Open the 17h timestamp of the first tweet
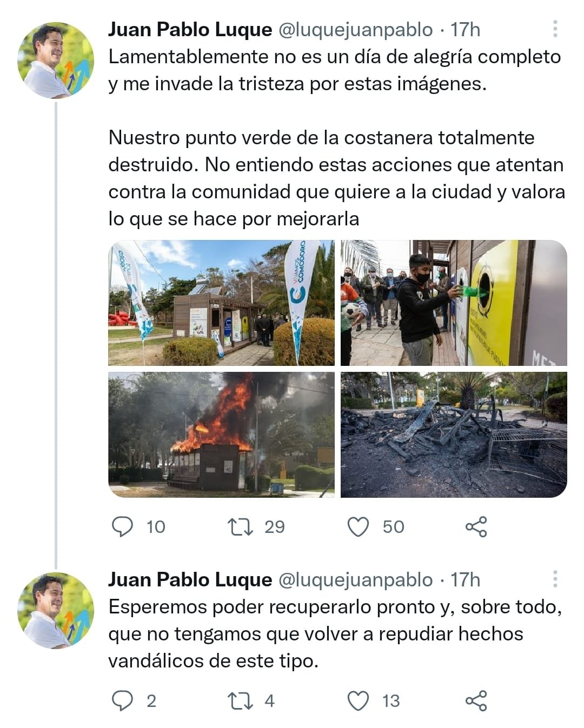584x728 pixels. 465,29
